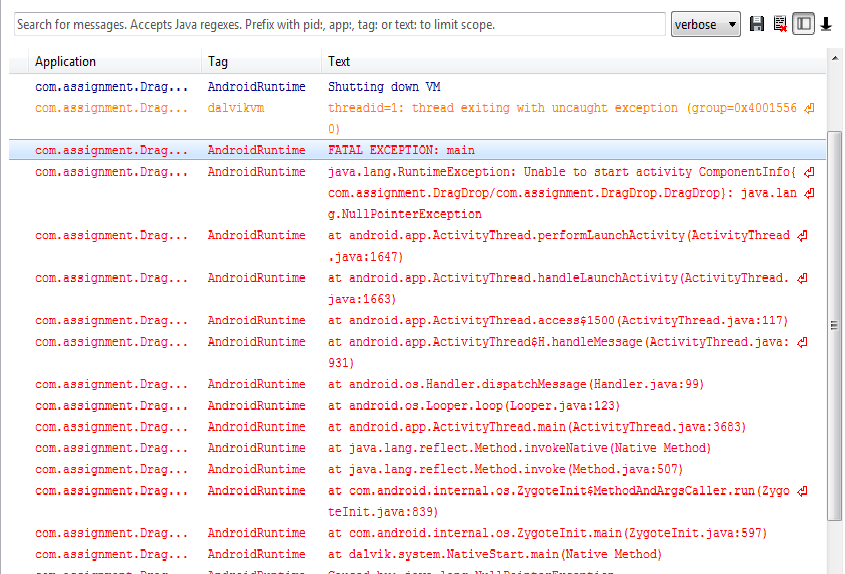Select the handleLaunchActivity stack trace line
This screenshot has width=845, height=574.
coord(417,288)
